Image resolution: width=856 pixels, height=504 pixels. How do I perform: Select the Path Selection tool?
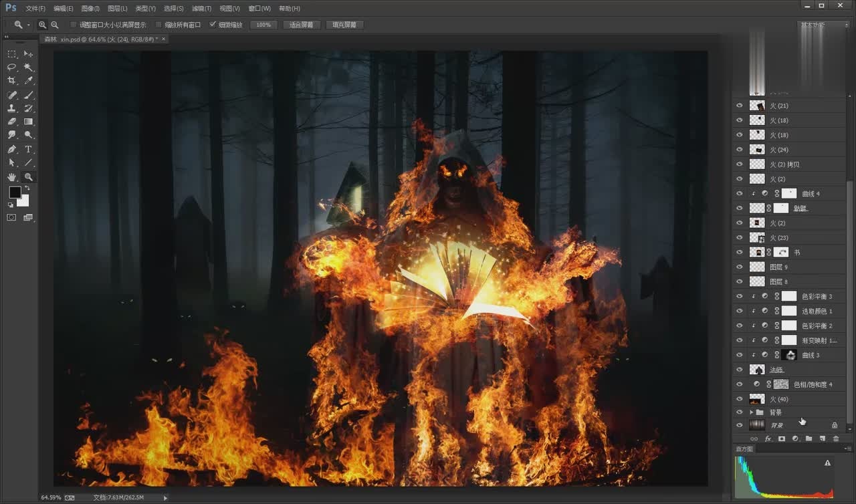pyautogui.click(x=11, y=162)
